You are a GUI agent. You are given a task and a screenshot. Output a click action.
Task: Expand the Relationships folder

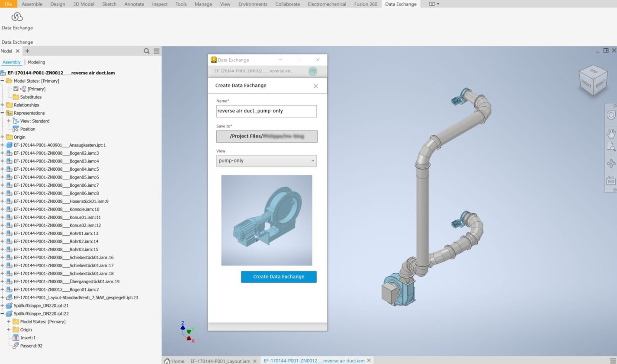point(3,105)
